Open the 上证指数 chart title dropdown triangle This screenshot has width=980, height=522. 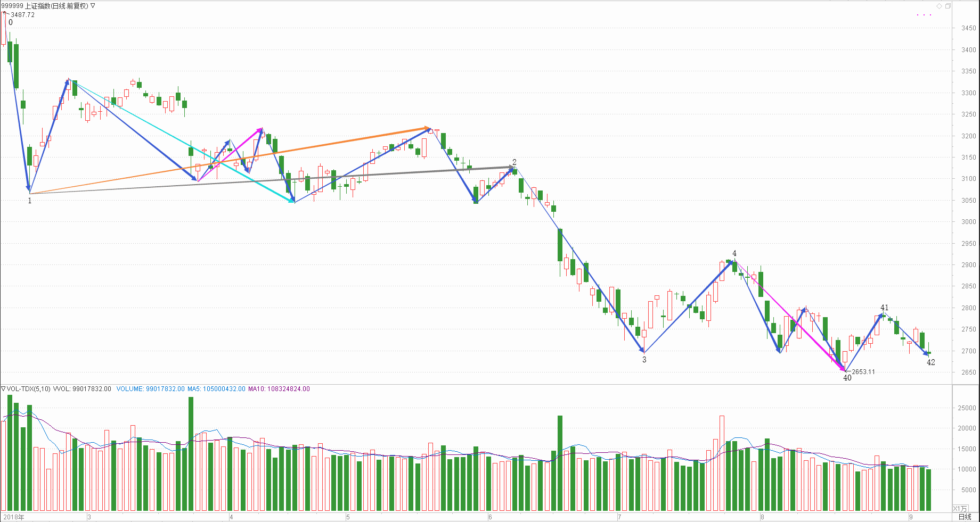(x=93, y=6)
